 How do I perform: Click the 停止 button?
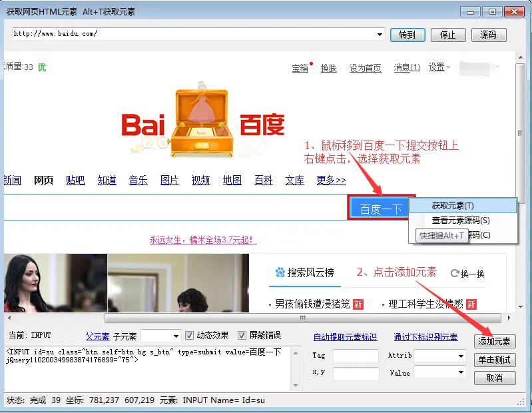click(x=448, y=35)
